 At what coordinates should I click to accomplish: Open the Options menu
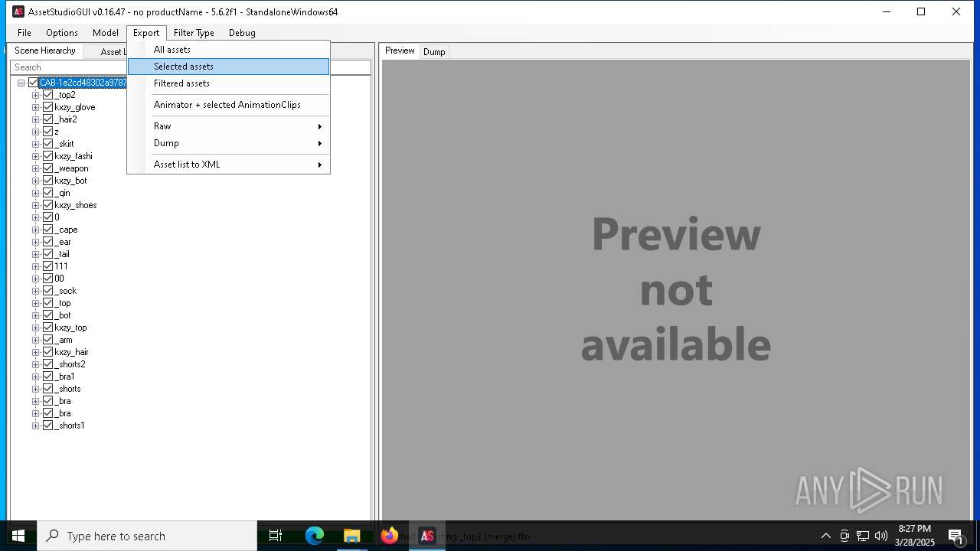[x=62, y=33]
